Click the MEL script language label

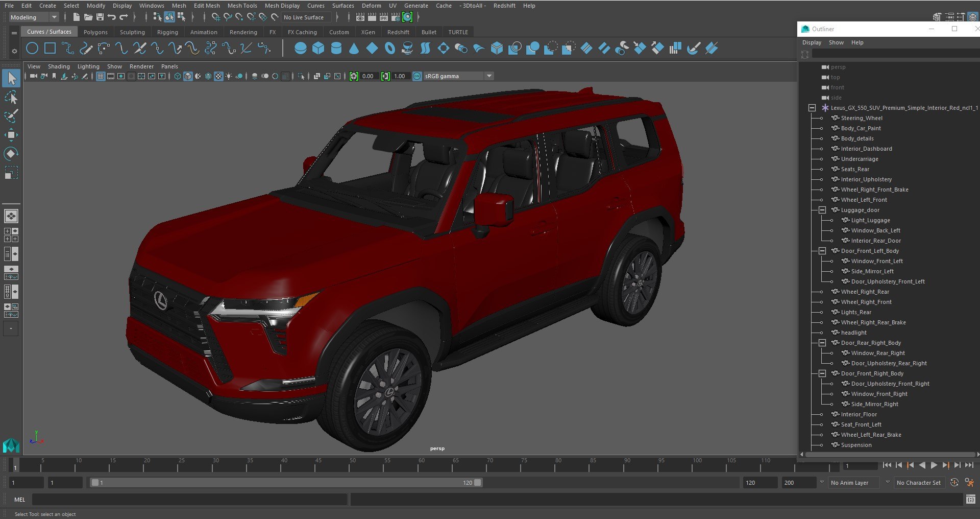(x=19, y=500)
